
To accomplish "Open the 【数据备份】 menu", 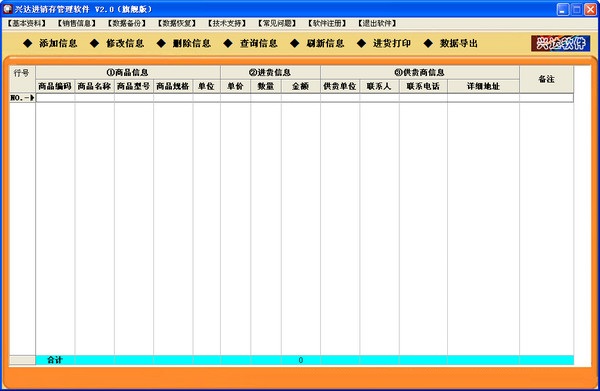I will click(127, 23).
